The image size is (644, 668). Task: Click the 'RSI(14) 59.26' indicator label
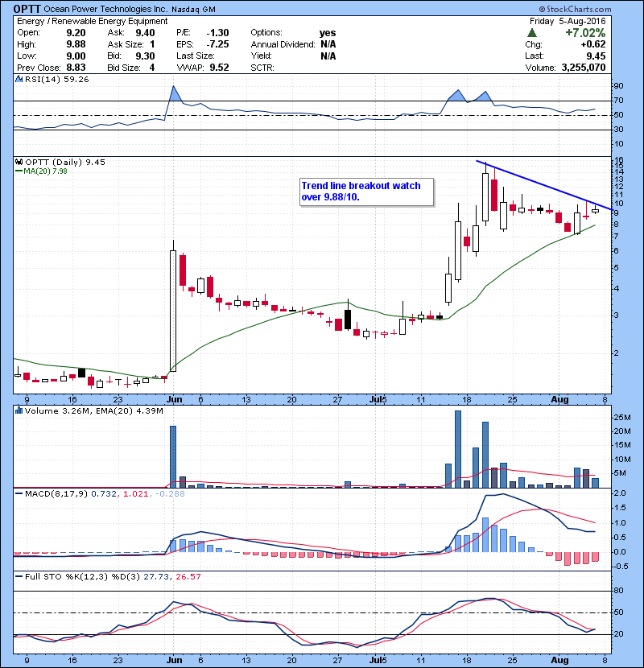pos(56,79)
